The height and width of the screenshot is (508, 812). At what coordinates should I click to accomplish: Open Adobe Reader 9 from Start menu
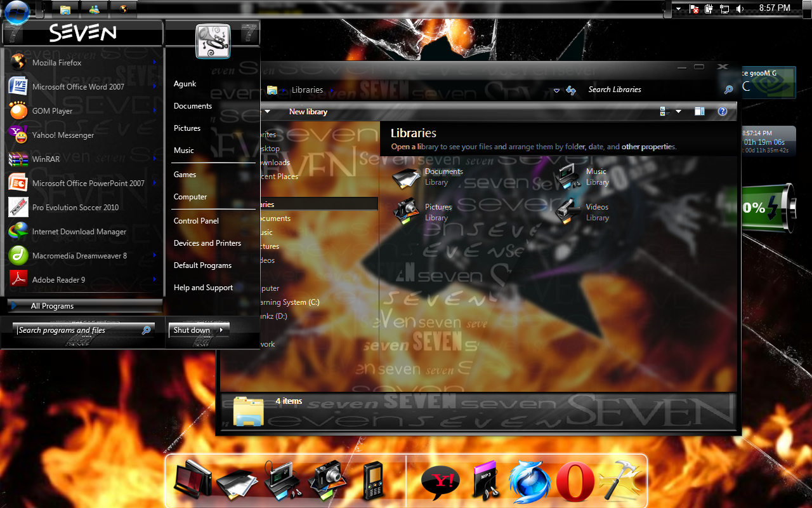tap(82, 280)
